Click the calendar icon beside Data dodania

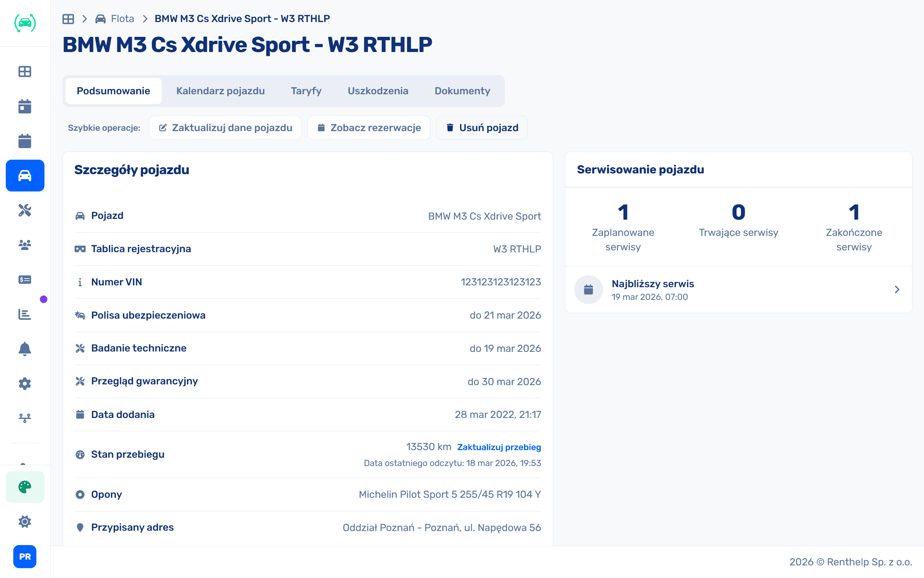click(x=80, y=414)
